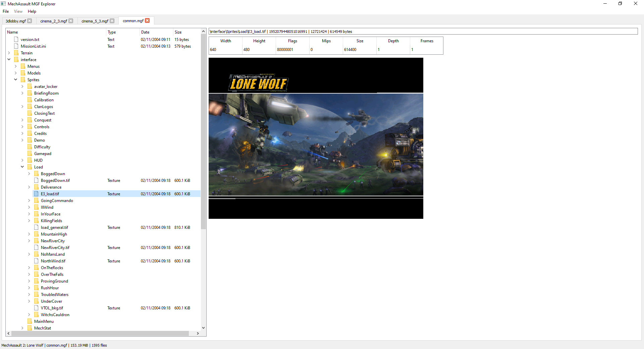Click the NewRiverCity.tif file icon
This screenshot has height=349, width=644.
pyautogui.click(x=36, y=248)
